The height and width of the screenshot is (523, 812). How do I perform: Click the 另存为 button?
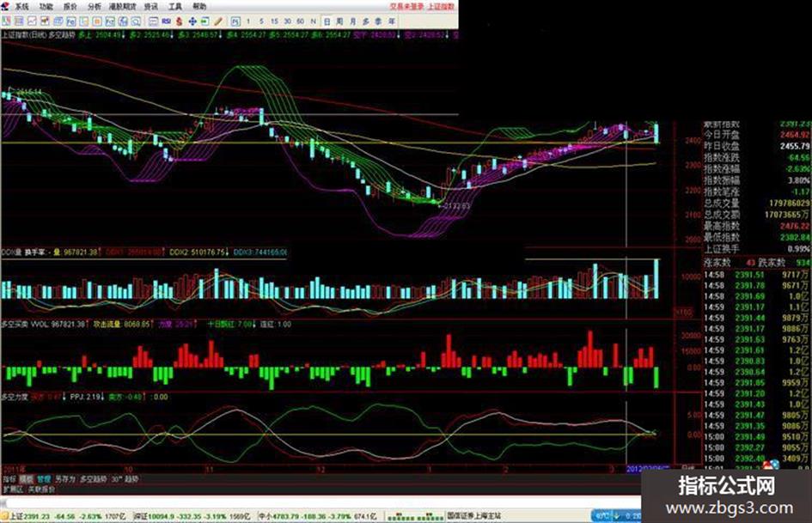[65, 479]
